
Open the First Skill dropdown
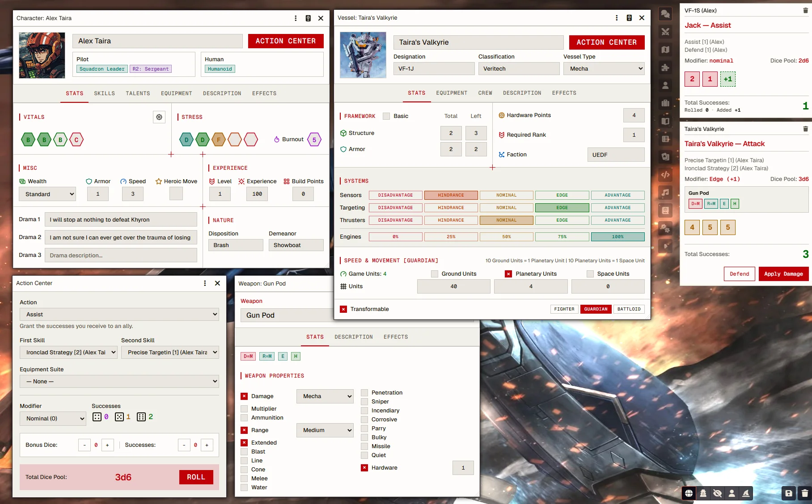point(68,353)
